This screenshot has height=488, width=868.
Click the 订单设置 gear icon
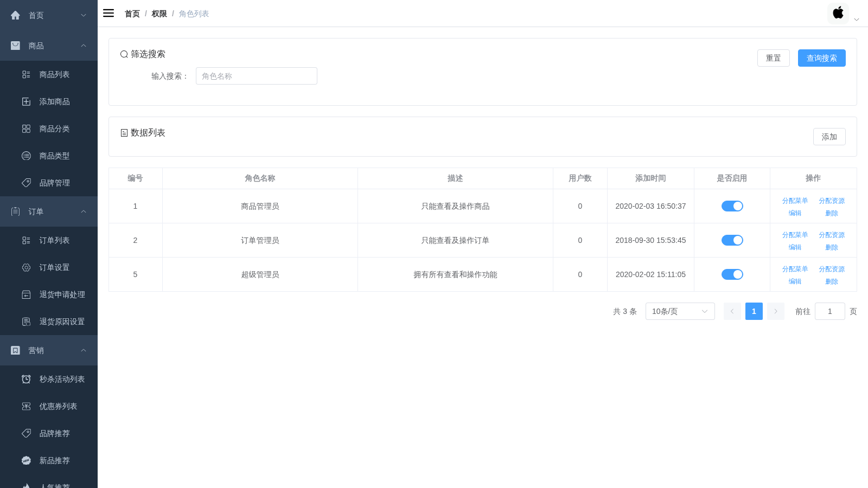click(26, 267)
